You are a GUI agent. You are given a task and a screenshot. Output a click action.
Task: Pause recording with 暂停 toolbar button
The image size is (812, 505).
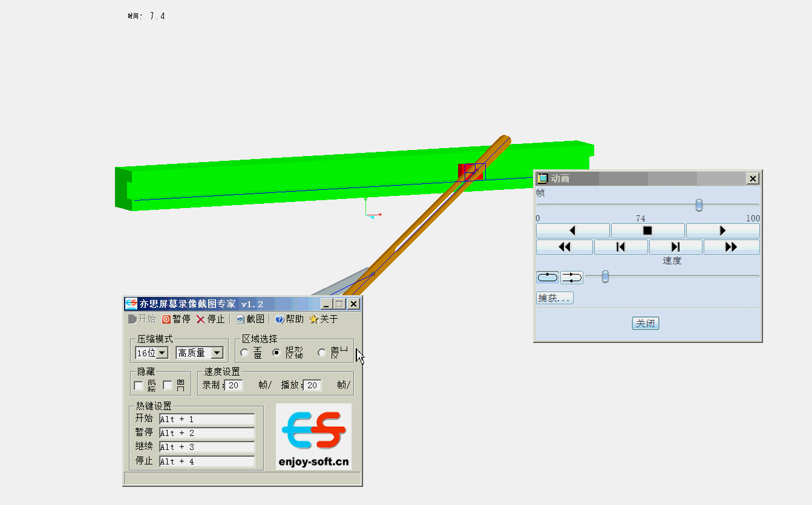pyautogui.click(x=176, y=319)
